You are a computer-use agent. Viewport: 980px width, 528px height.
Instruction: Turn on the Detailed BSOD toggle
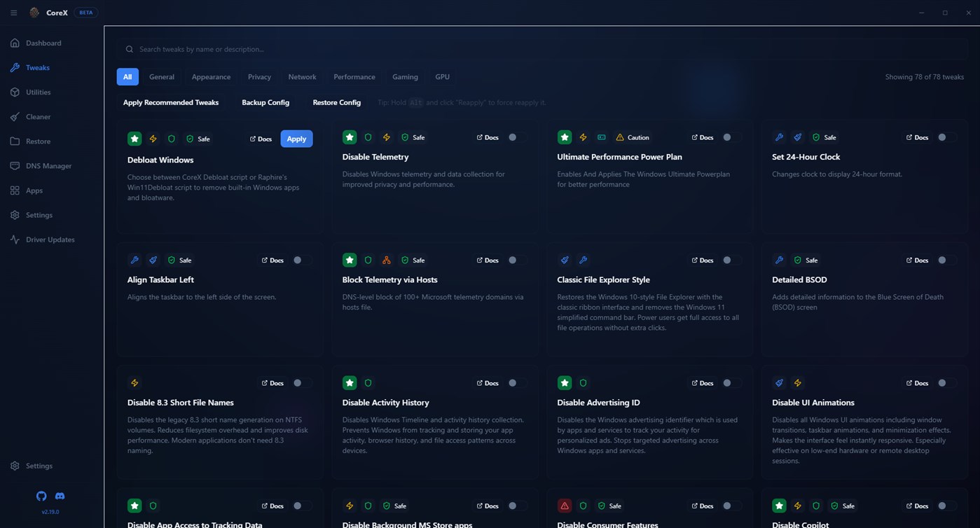pyautogui.click(x=947, y=260)
